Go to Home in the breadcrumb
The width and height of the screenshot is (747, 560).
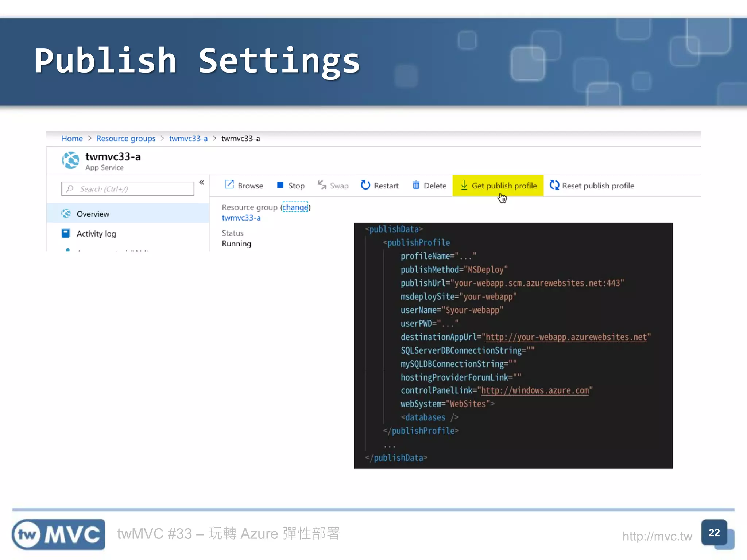tap(72, 139)
